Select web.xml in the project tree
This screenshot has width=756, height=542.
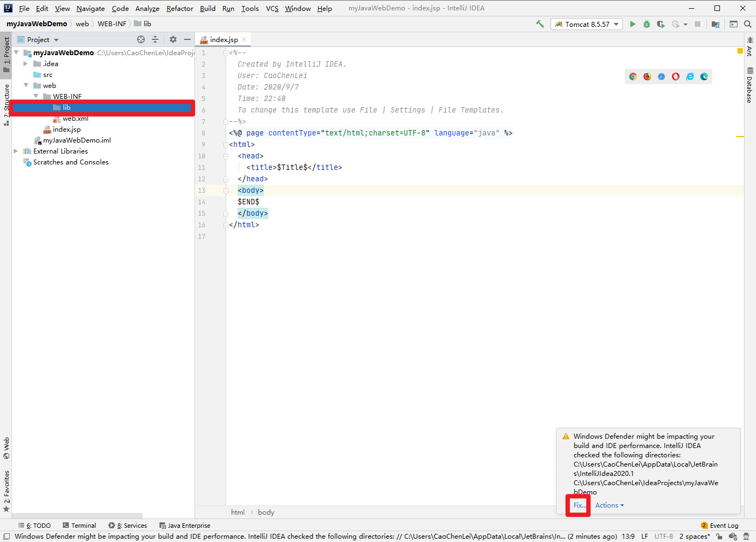point(75,118)
